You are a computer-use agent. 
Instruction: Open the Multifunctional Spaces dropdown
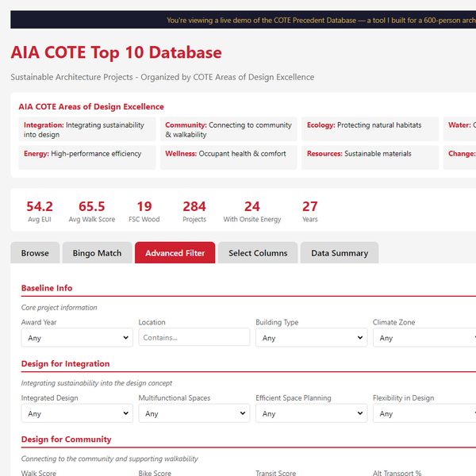[x=194, y=413]
